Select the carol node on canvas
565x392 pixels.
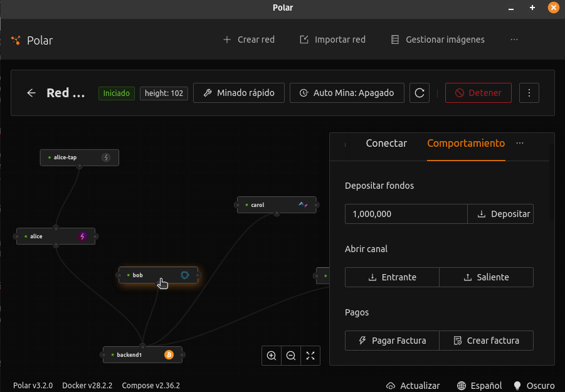coord(270,204)
